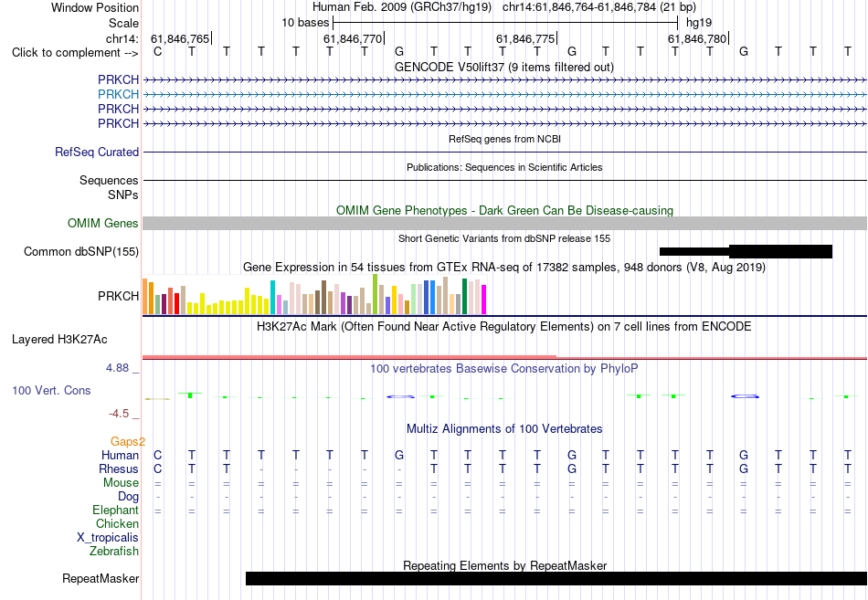Click the dark green GTEx expression bar
Screen dimensions: 868x600
(x=464, y=297)
